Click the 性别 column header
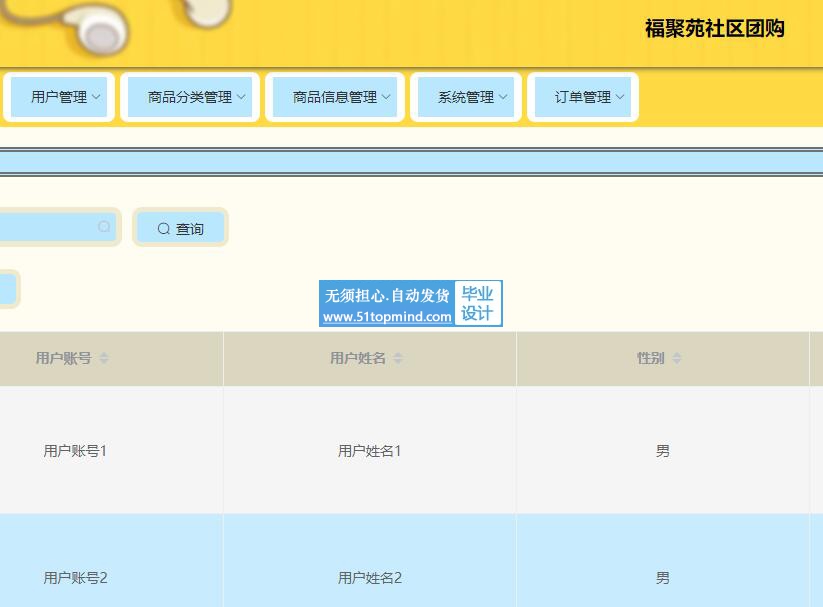This screenshot has width=823, height=607. (x=663, y=359)
